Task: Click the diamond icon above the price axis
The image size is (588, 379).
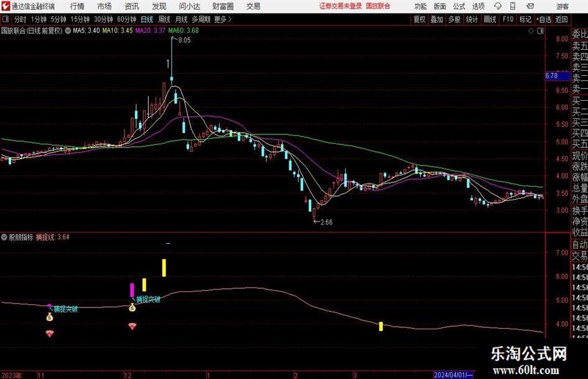Action: coord(531,31)
